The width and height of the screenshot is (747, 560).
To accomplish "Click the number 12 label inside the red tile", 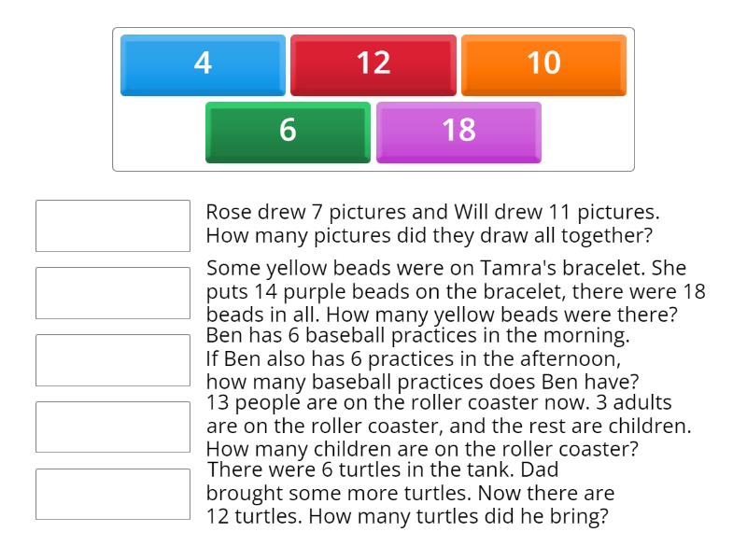I will coord(373,64).
